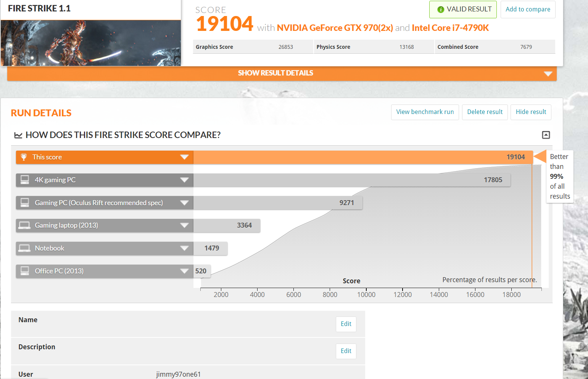Click the Fire Strike artwork thumbnail
This screenshot has width=588, height=379.
(91, 43)
